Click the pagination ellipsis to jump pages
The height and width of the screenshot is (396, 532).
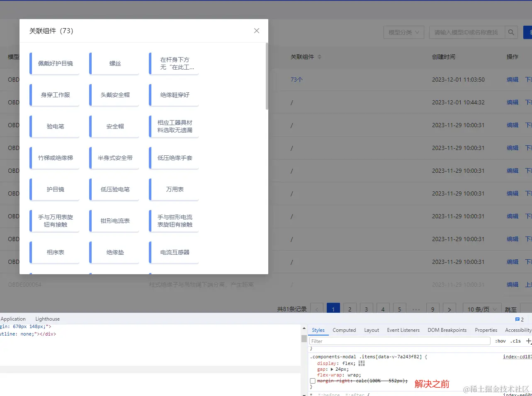coord(416,309)
